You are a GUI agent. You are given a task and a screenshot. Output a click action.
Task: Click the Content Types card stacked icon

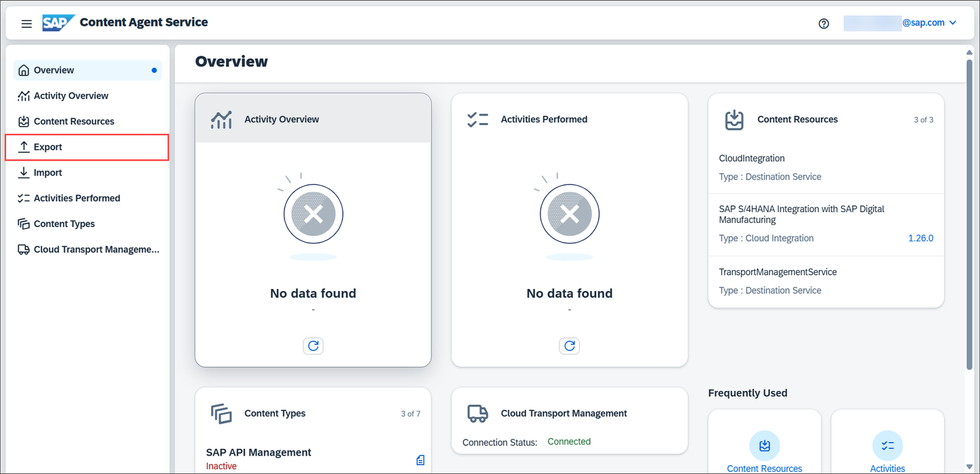pyautogui.click(x=221, y=413)
